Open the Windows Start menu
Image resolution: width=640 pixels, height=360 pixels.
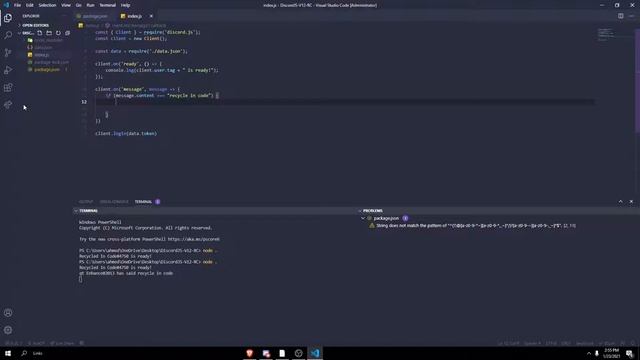pos(8,353)
